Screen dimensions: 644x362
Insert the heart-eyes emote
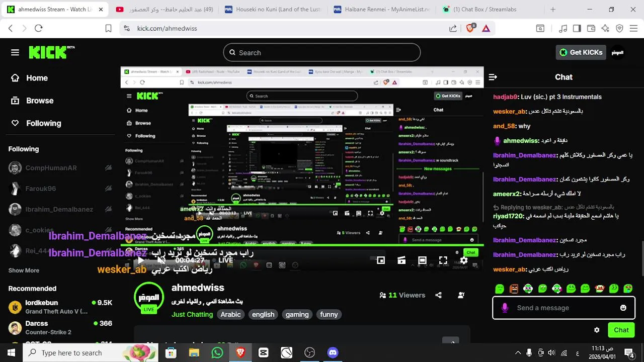click(x=628, y=289)
